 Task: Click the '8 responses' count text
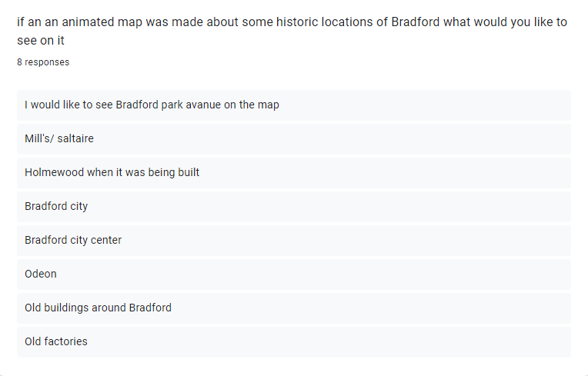point(43,62)
